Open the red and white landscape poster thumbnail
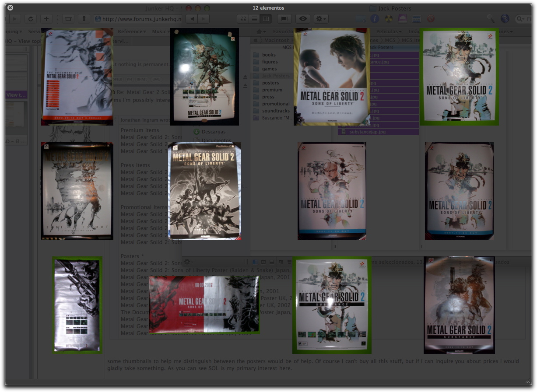 coord(204,304)
